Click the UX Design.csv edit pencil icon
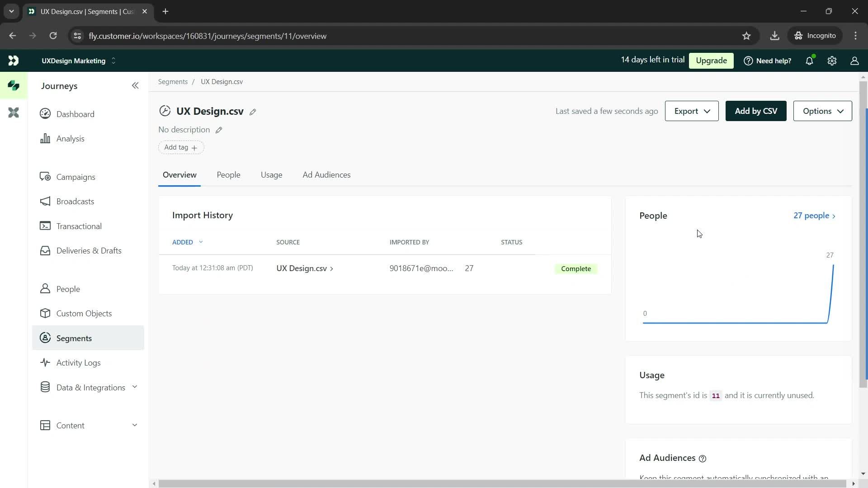The width and height of the screenshot is (868, 488). click(x=253, y=112)
